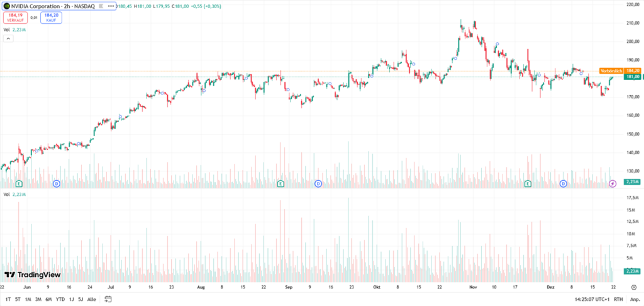Click the Aug label on the time axis
The width and height of the screenshot is (644, 306).
point(201,287)
